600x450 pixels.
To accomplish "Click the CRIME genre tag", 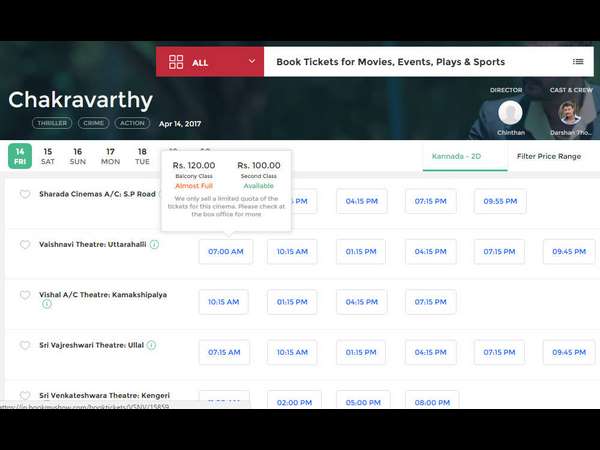I will point(94,123).
